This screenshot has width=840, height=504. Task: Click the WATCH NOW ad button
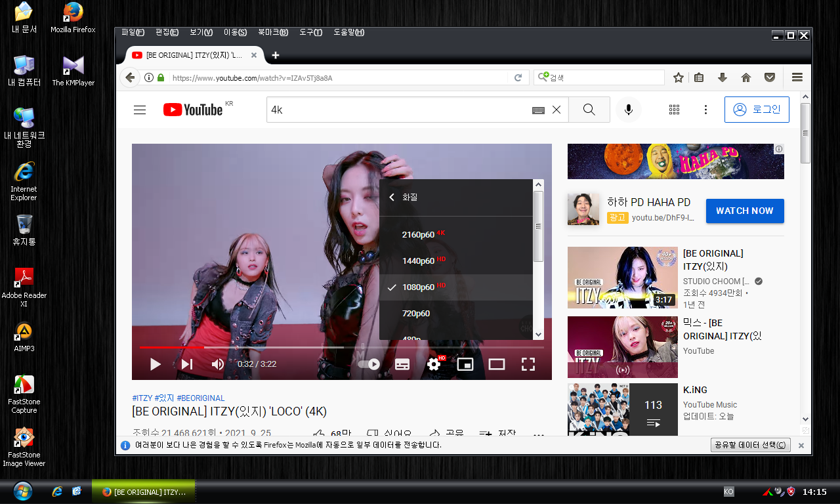click(745, 211)
